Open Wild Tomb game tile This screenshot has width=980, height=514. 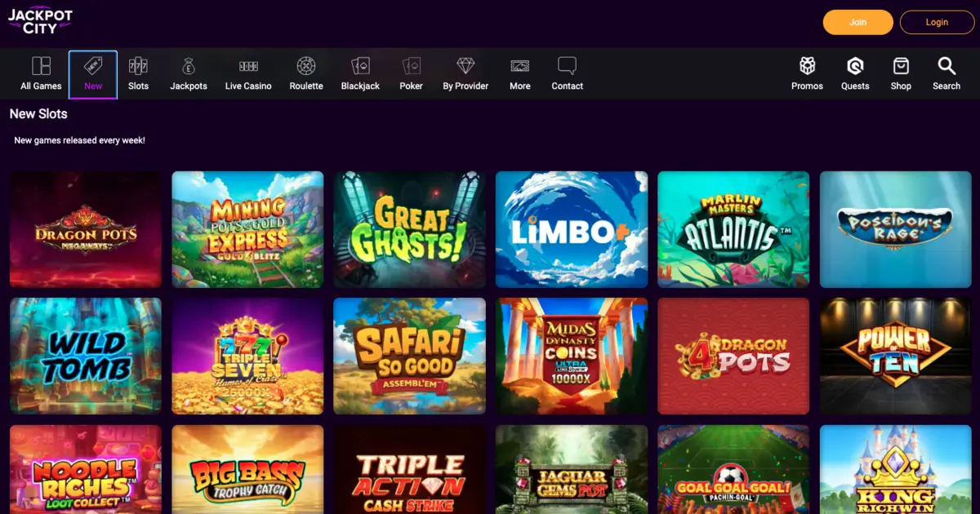tap(86, 356)
